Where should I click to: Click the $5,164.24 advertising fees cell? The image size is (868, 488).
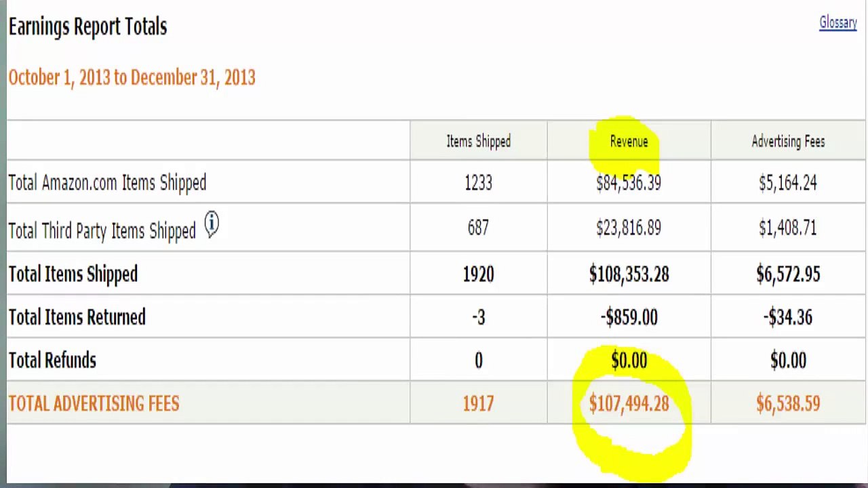(x=788, y=183)
